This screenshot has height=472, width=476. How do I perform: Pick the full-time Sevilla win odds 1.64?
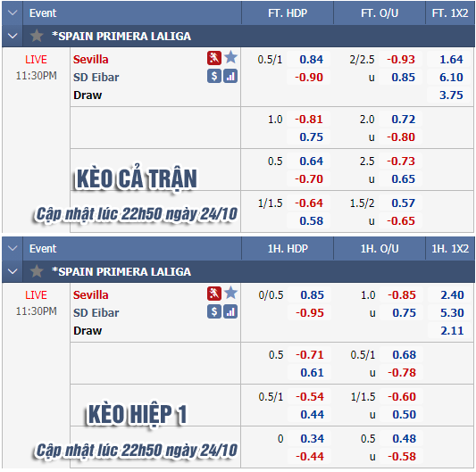click(451, 59)
